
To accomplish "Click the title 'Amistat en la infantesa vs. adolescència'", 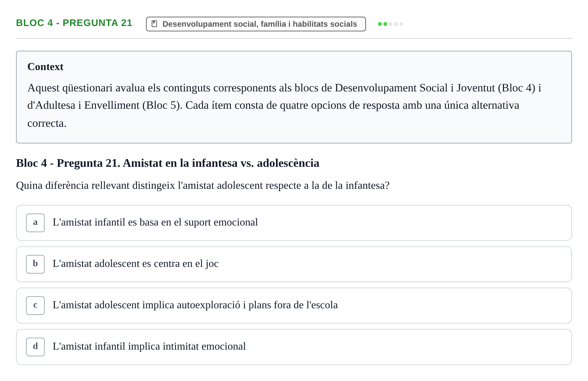I will pos(221,163).
